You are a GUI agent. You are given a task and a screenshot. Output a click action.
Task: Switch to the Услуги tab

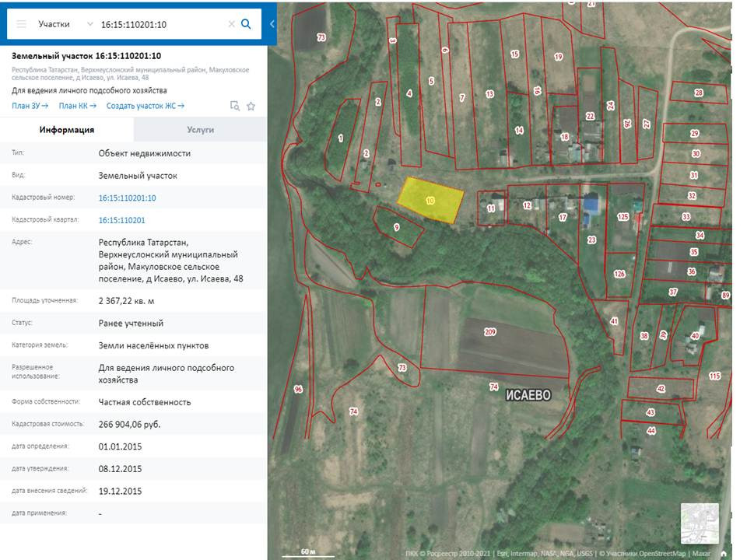[x=200, y=130]
